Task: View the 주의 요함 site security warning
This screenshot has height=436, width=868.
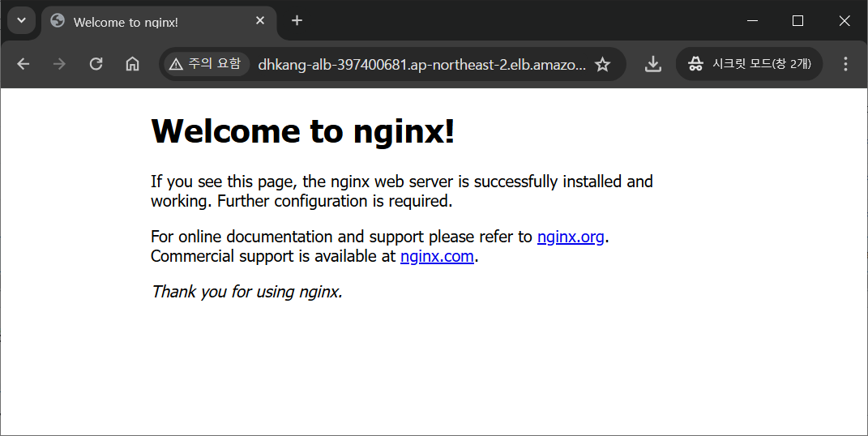Action: coord(205,64)
